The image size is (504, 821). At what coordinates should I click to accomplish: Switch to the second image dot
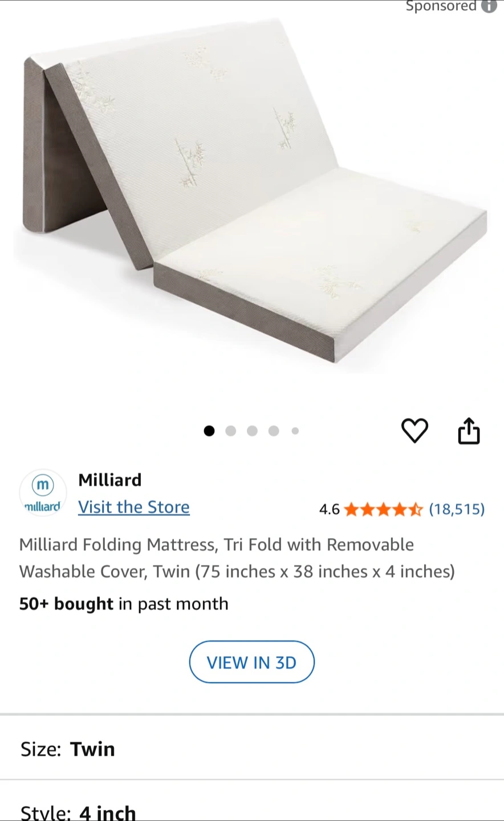[230, 431]
